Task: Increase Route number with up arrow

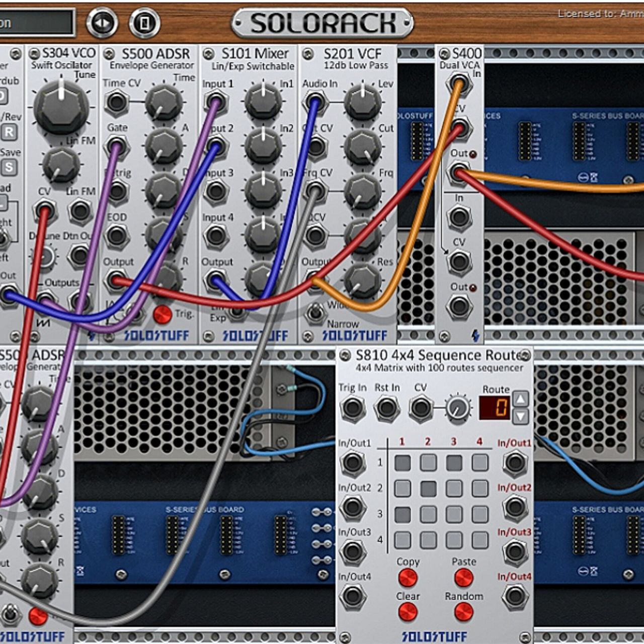Action: point(521,399)
